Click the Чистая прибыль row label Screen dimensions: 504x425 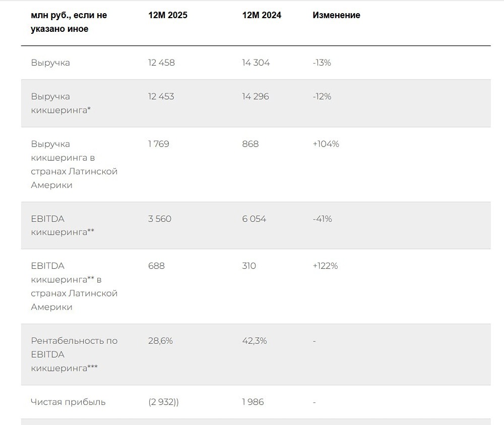68,402
